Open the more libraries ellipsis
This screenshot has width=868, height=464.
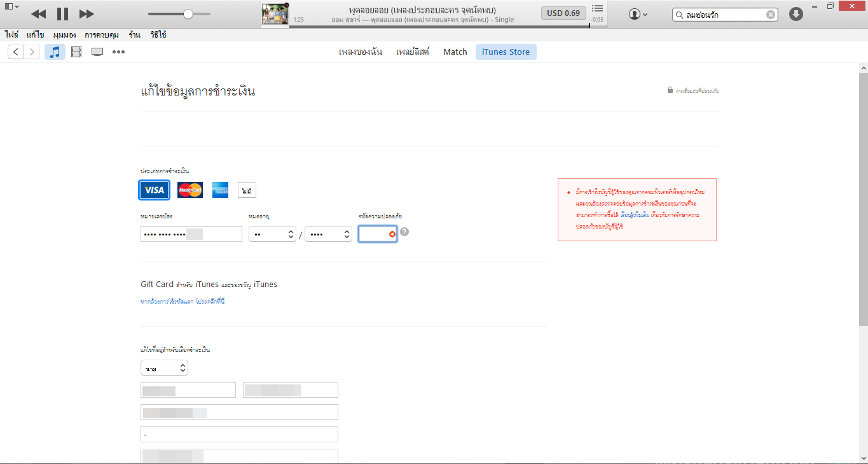(x=118, y=52)
